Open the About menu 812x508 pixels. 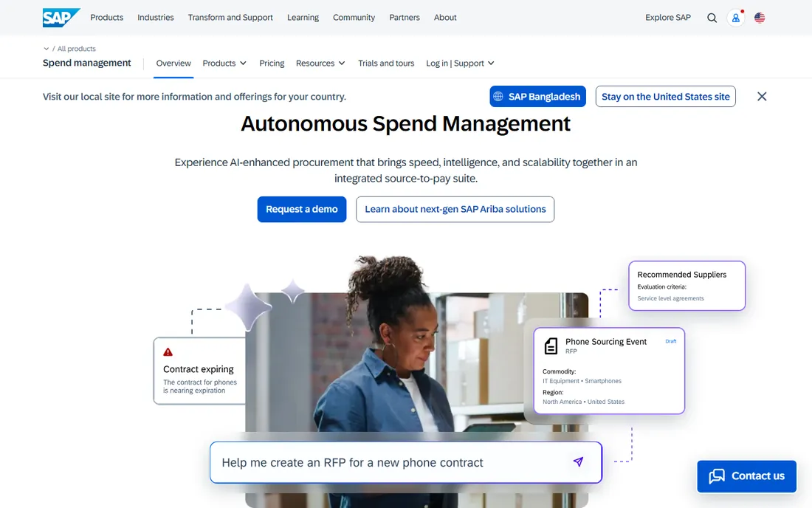pos(445,18)
